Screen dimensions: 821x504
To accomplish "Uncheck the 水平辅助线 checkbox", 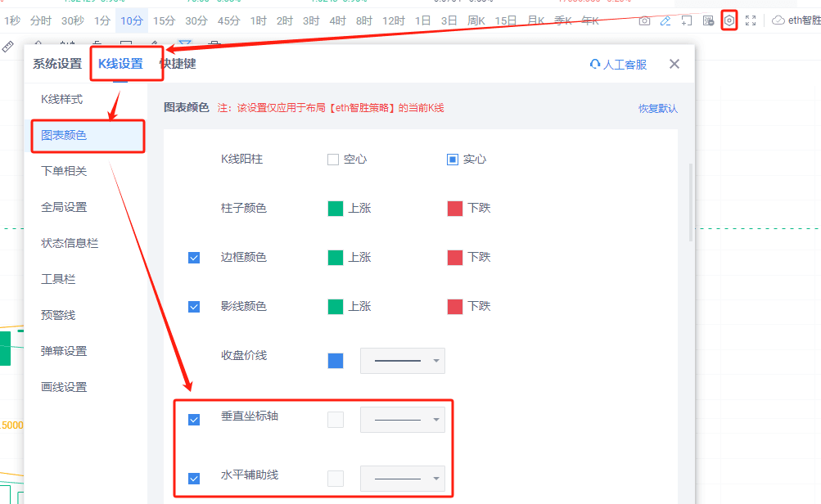I will [x=194, y=479].
